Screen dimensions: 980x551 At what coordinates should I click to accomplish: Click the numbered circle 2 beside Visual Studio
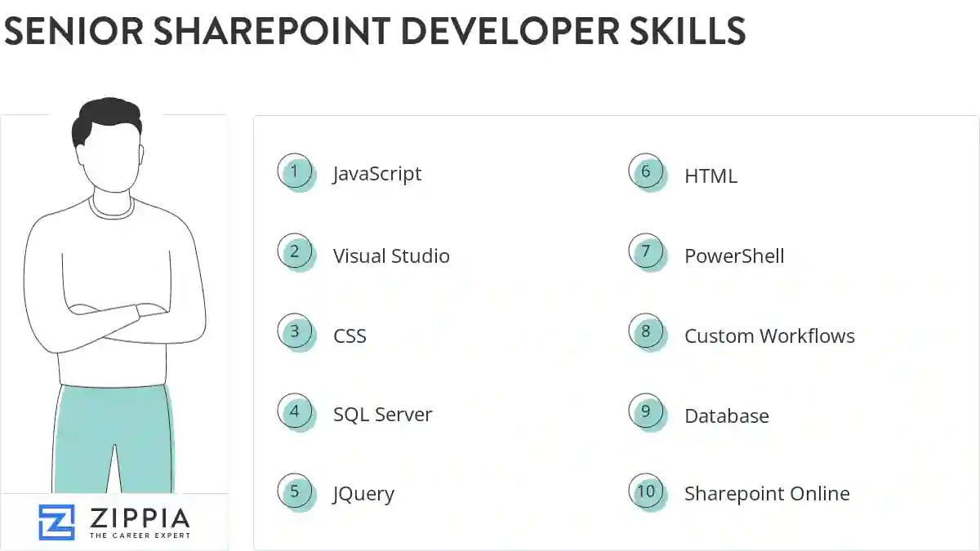pyautogui.click(x=296, y=251)
